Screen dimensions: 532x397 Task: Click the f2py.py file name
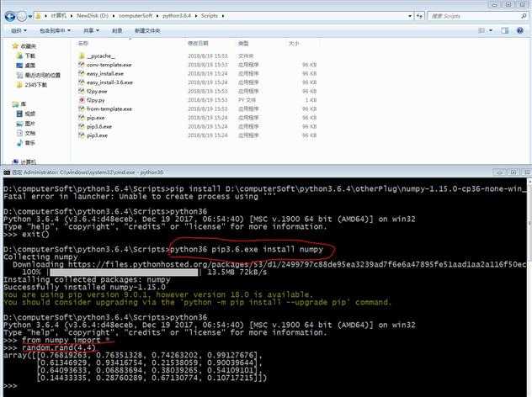tap(96, 100)
